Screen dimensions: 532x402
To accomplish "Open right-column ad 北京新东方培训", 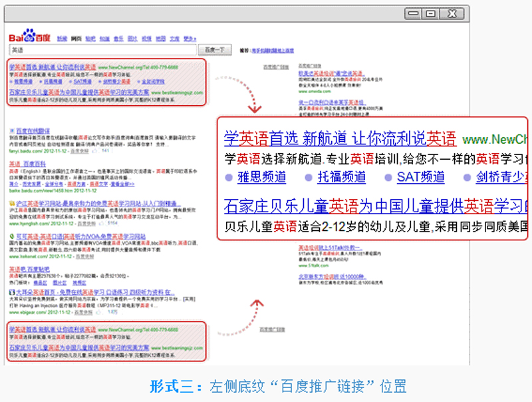I will pyautogui.click(x=332, y=277).
